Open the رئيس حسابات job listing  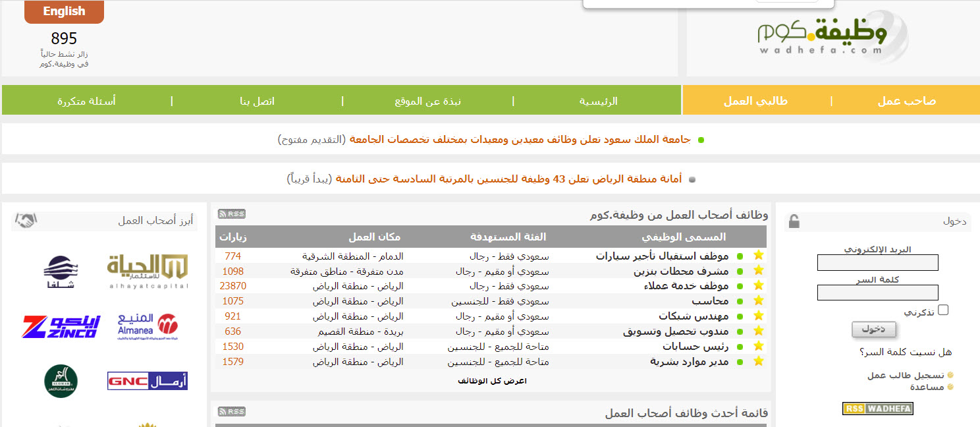click(695, 347)
